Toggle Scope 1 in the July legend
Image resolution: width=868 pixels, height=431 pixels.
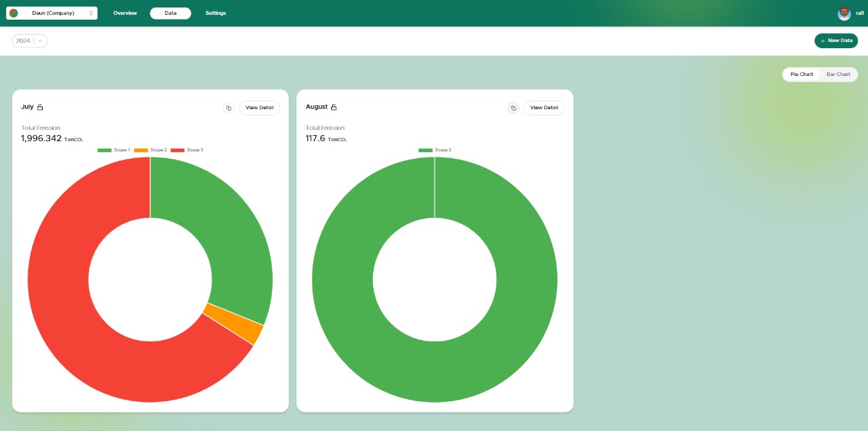tap(114, 150)
